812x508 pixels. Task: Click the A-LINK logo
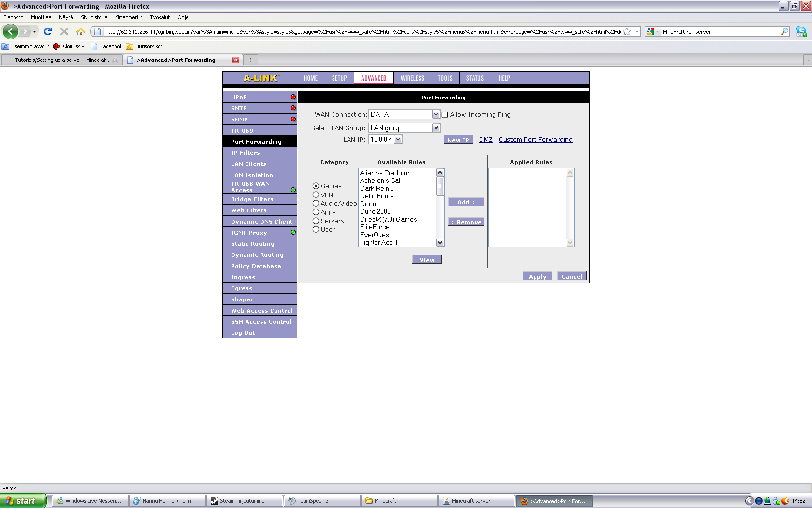coord(261,78)
